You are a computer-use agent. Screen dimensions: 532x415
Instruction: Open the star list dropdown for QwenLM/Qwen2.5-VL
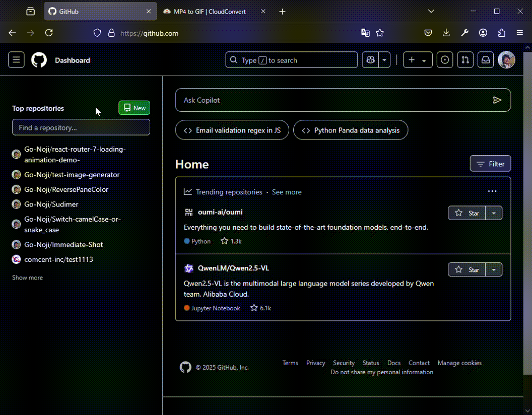click(494, 269)
